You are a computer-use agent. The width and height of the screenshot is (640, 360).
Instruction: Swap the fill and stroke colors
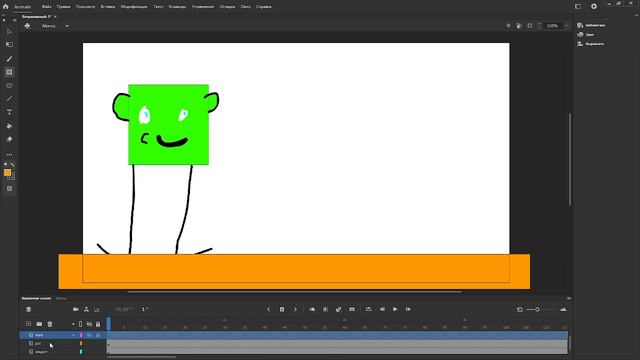click(x=13, y=165)
